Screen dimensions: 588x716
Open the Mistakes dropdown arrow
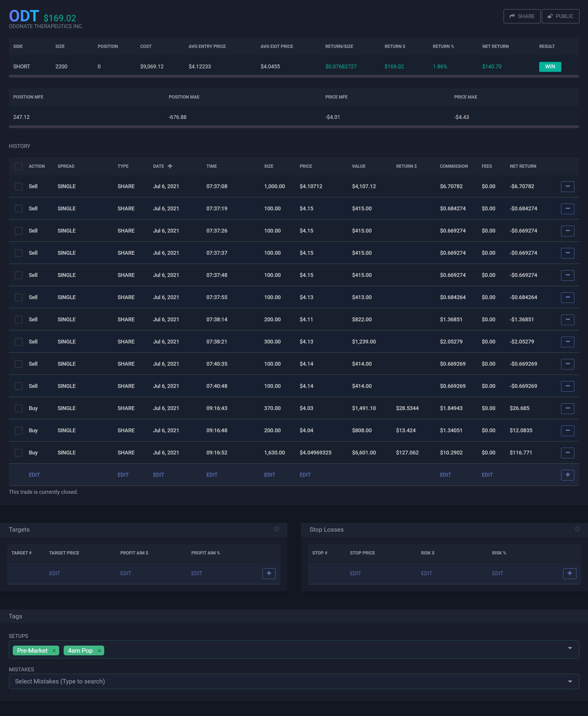pyautogui.click(x=570, y=681)
